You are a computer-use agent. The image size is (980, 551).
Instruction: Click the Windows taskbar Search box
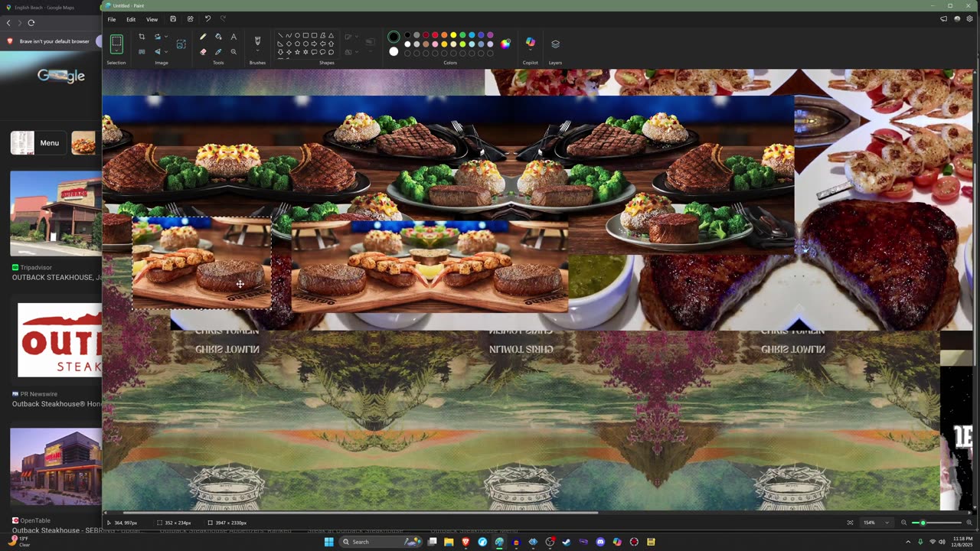point(381,542)
